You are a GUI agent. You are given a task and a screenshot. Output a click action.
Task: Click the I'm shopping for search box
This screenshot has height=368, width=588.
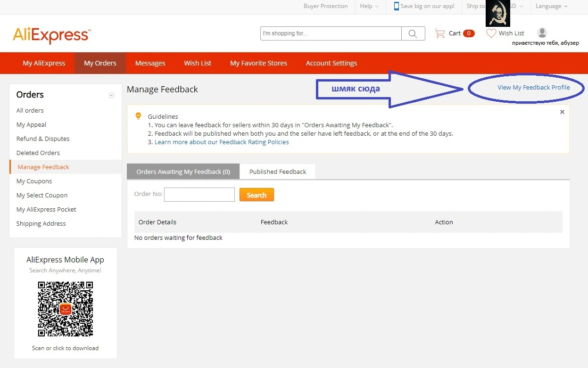[331, 33]
